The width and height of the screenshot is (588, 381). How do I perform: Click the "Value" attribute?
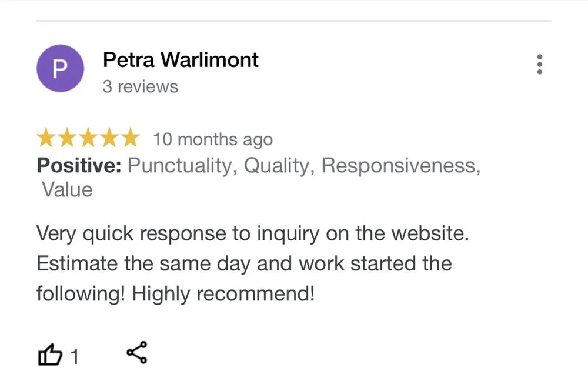pos(67,190)
